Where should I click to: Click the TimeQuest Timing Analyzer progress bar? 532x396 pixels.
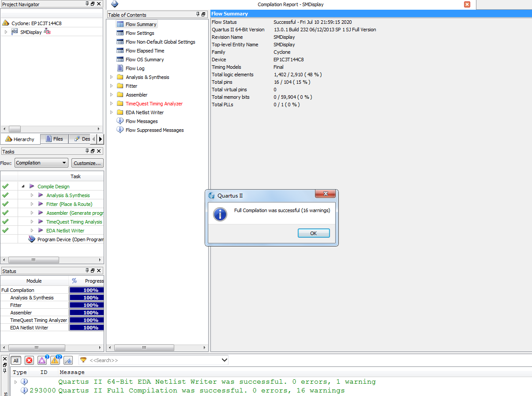click(x=86, y=320)
